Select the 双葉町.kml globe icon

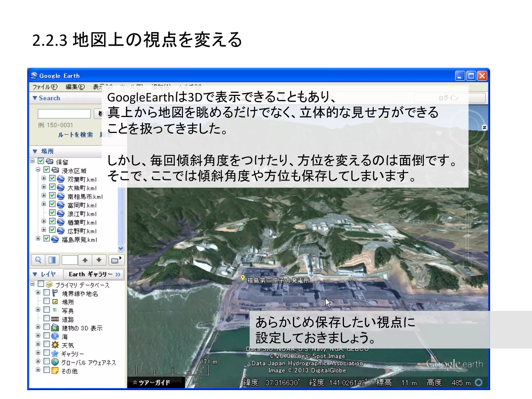point(61,179)
